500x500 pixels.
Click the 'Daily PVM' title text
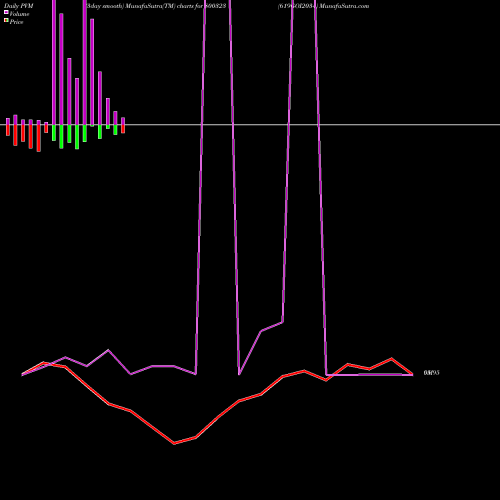tap(19, 6)
